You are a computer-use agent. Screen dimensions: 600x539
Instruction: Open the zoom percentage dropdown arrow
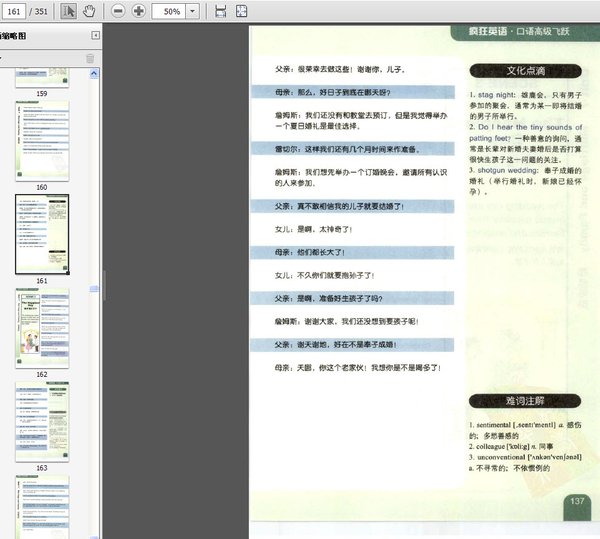click(x=192, y=11)
